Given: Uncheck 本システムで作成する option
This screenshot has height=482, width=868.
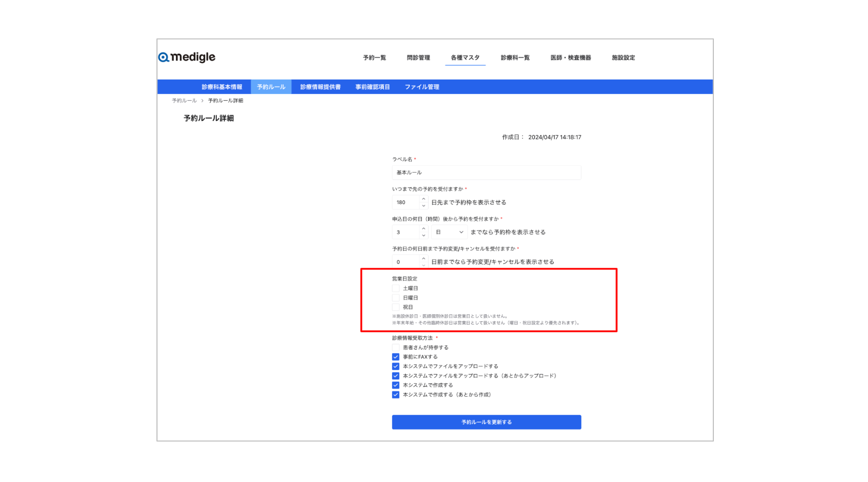Looking at the screenshot, I should (396, 385).
